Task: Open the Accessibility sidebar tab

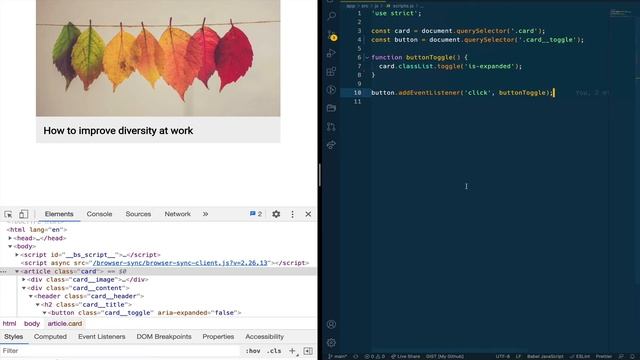Action: pos(264,337)
